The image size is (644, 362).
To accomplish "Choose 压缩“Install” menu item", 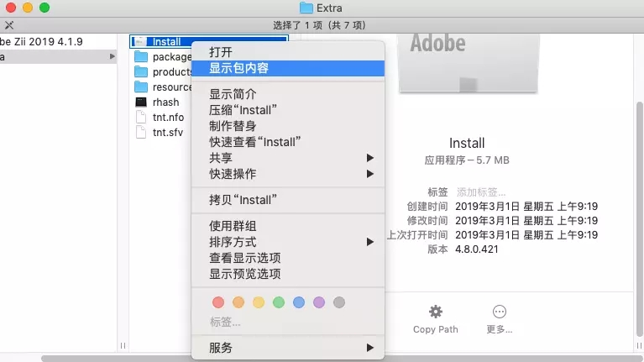I will coord(288,110).
